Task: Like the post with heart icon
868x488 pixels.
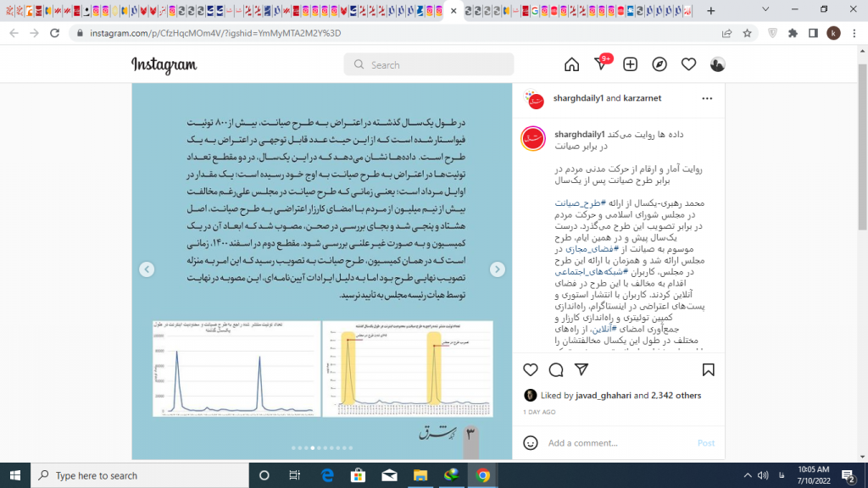Action: coord(531,369)
